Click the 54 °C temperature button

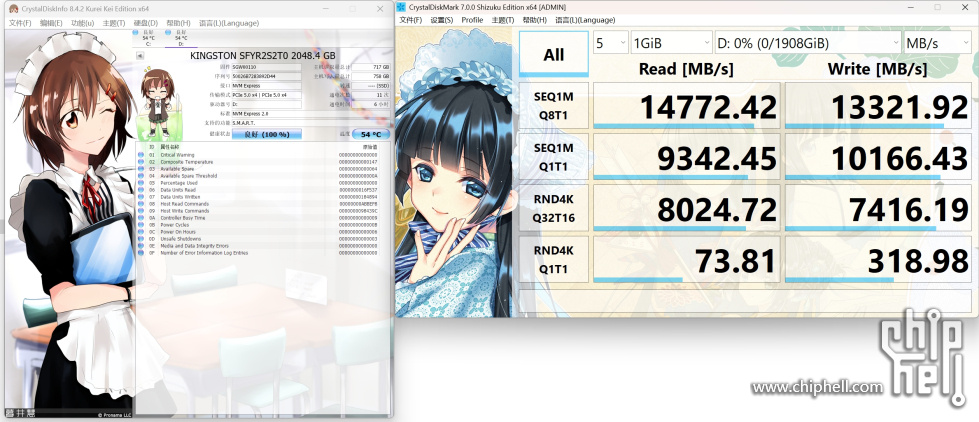371,134
